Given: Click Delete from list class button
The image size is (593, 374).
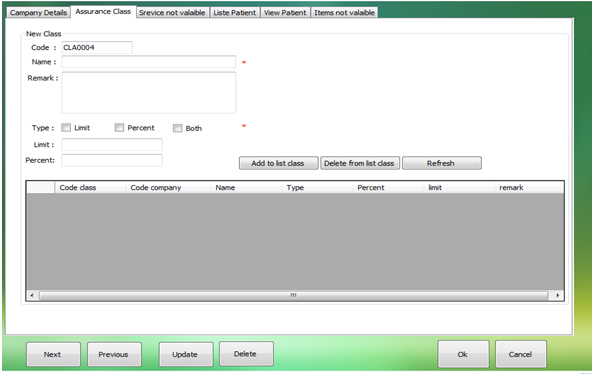Looking at the screenshot, I should [360, 163].
